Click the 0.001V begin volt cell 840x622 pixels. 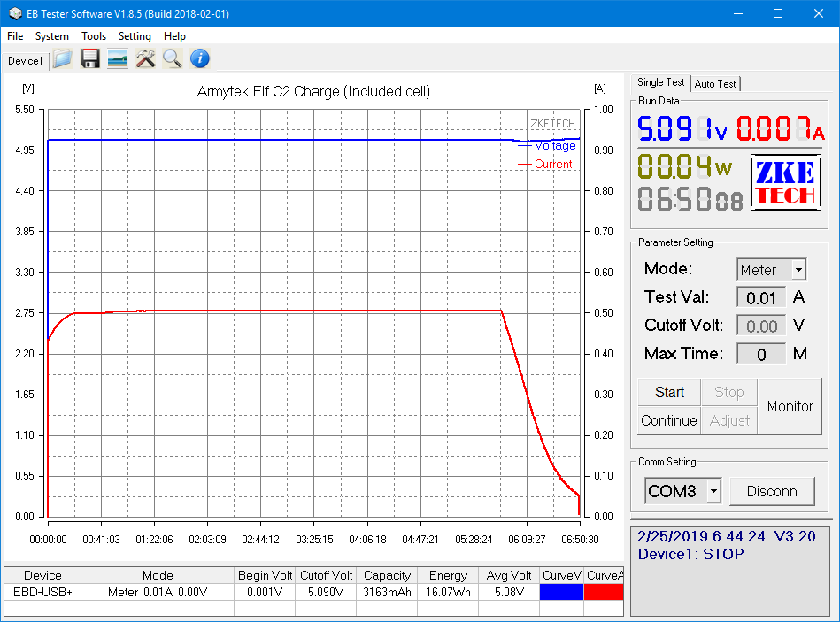pyautogui.click(x=265, y=592)
